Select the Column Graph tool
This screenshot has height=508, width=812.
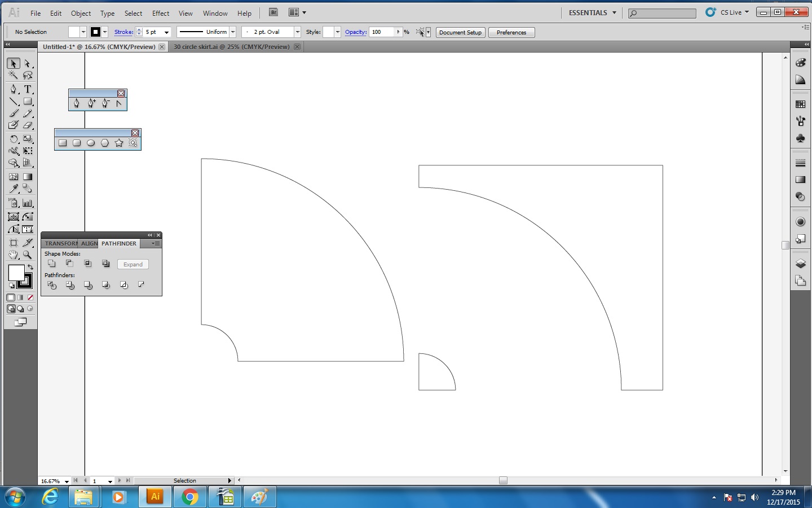click(28, 203)
